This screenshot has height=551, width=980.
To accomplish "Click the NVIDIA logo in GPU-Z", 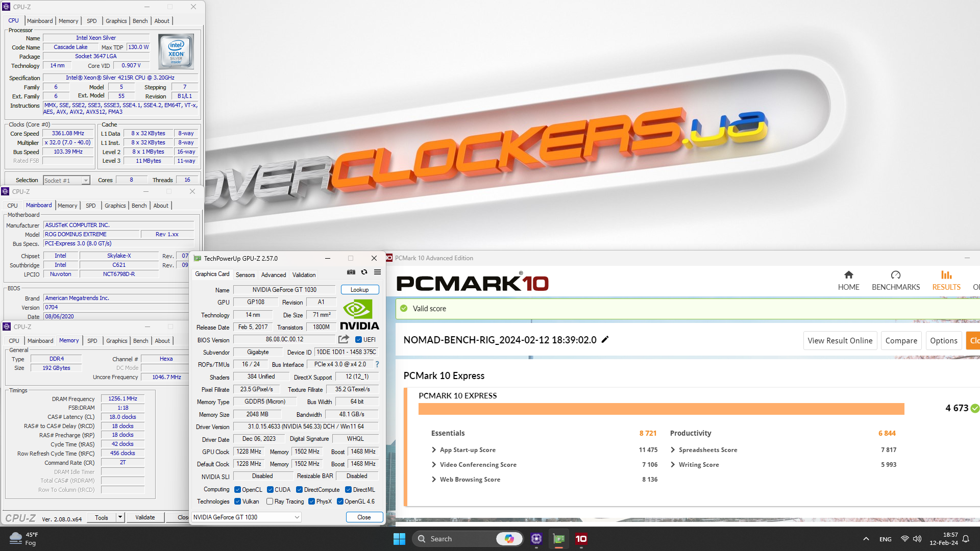I will coord(359,315).
